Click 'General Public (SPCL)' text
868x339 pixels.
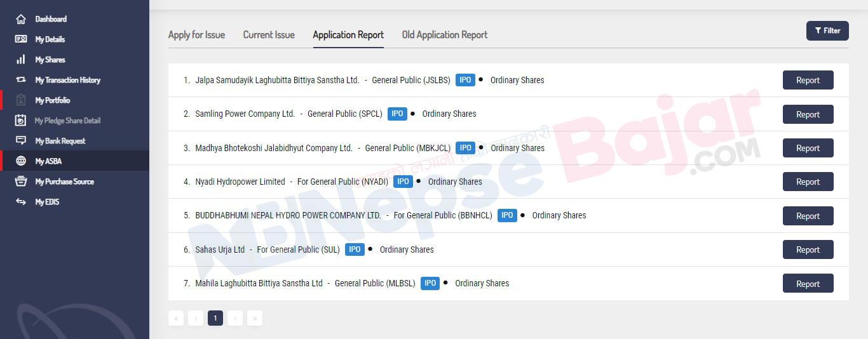(345, 114)
